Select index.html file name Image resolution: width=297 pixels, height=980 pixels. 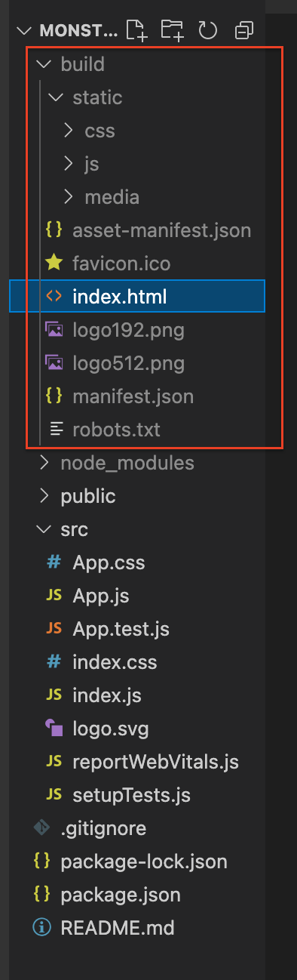[119, 297]
